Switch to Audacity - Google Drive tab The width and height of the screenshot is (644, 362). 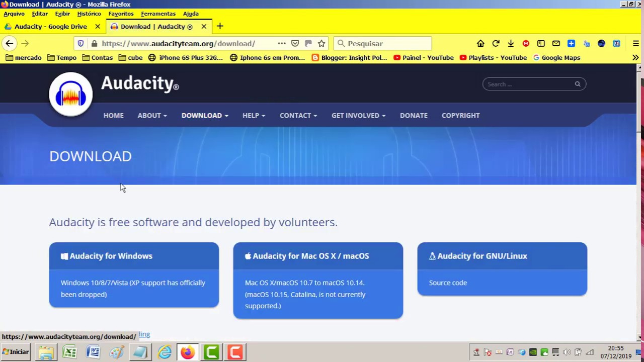point(50,26)
